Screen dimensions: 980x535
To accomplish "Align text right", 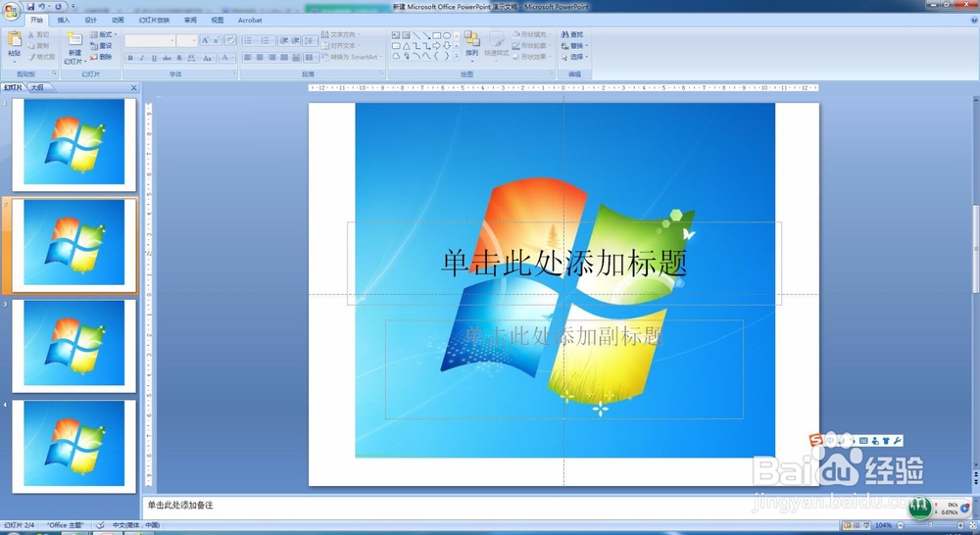I will 271,58.
